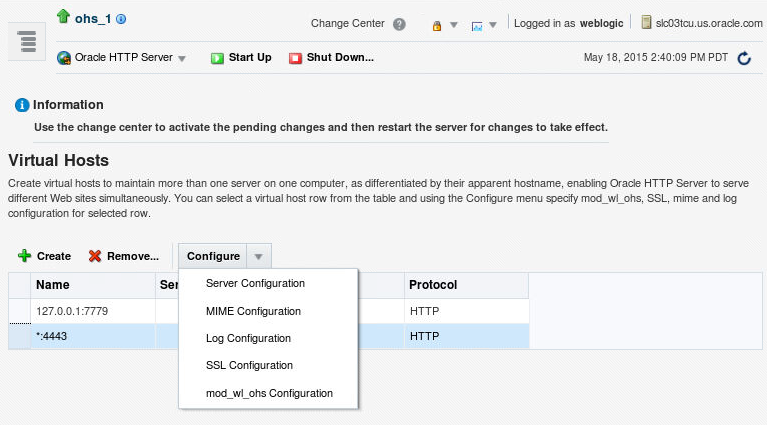Open Change Center help question icon

399,24
